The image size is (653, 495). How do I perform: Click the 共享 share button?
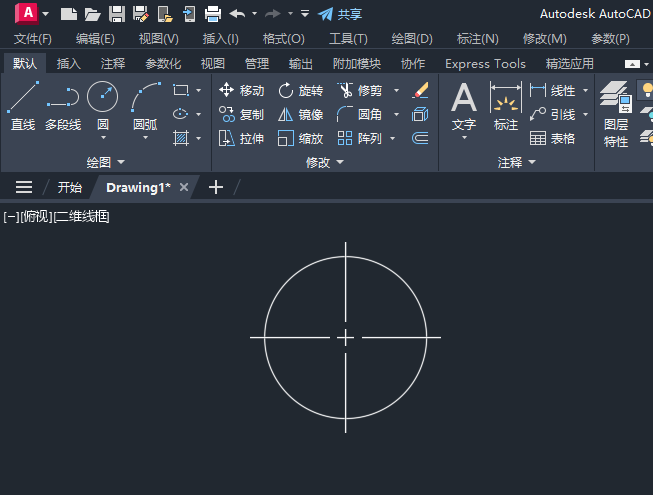point(340,14)
